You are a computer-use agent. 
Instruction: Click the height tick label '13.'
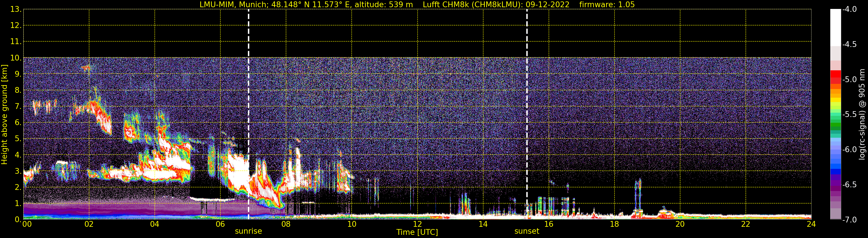tap(16, 10)
